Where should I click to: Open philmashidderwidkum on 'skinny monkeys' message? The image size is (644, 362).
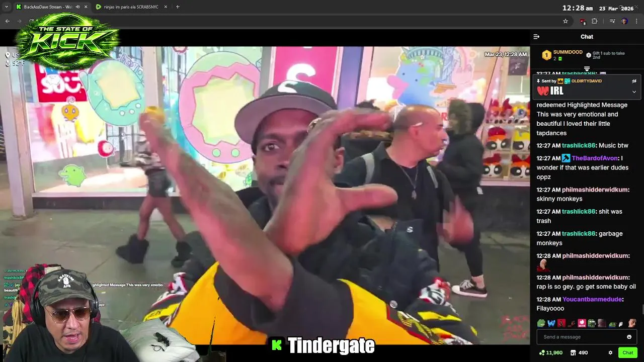click(x=596, y=190)
